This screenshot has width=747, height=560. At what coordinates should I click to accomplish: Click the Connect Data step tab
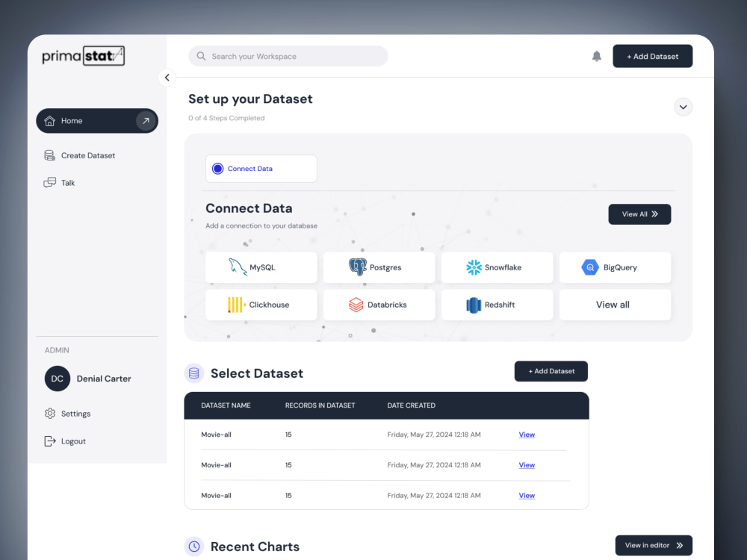pyautogui.click(x=261, y=169)
